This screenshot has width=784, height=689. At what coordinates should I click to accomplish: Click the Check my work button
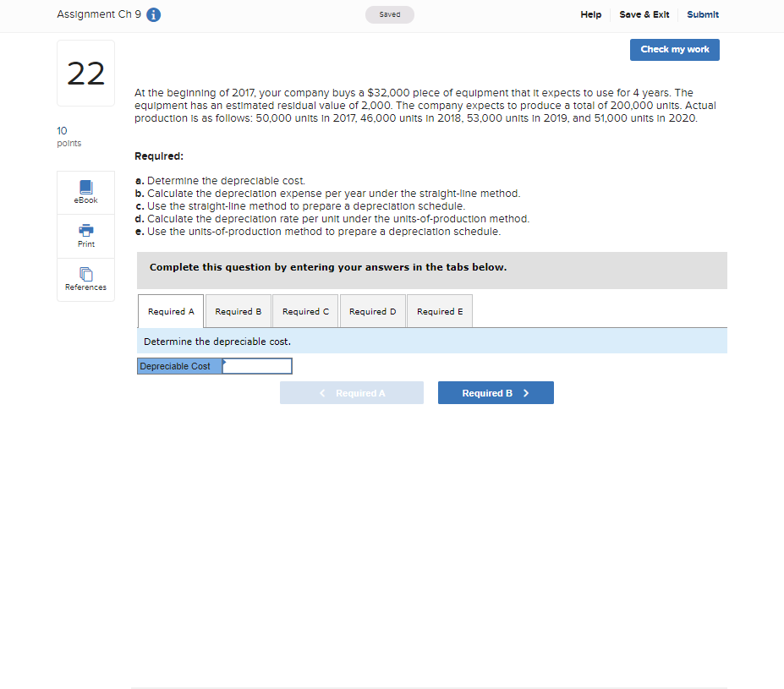point(674,50)
